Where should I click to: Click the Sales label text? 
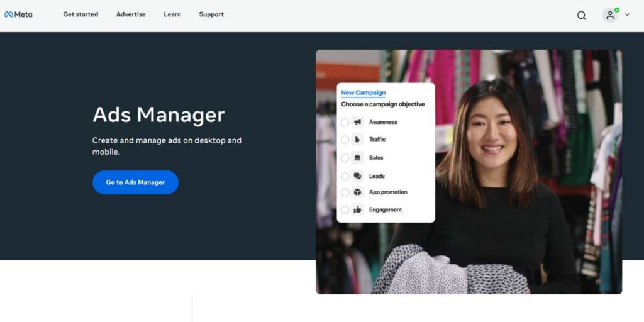click(x=376, y=158)
